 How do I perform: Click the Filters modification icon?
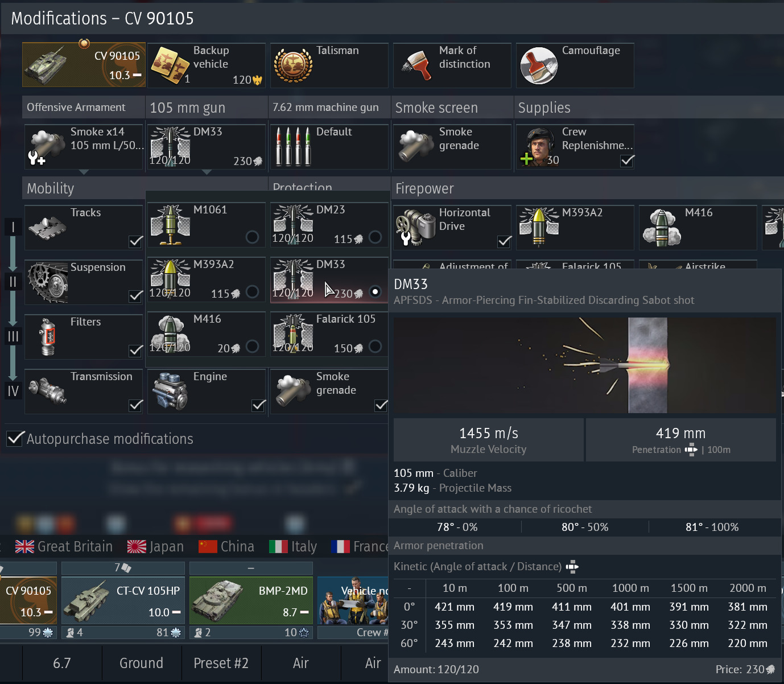[48, 337]
